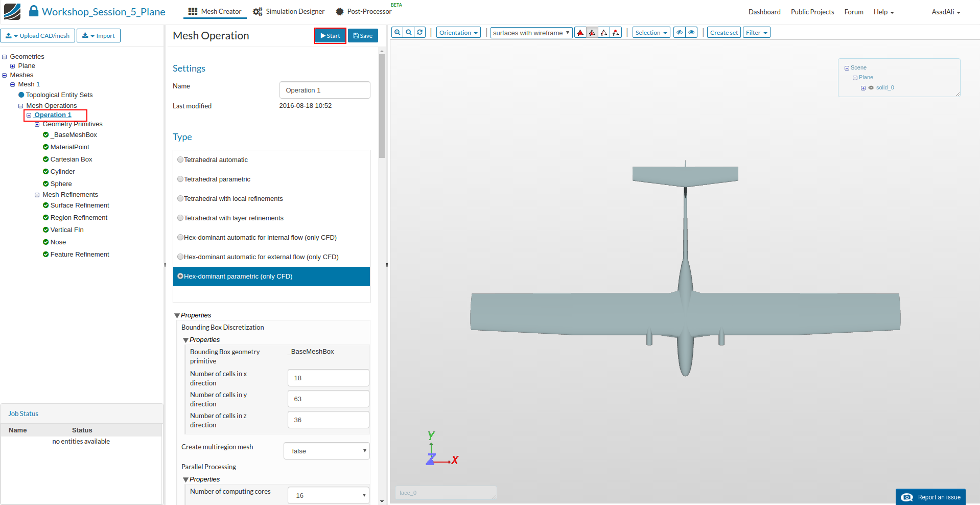980x505 pixels.
Task: Click the Number of cells in y field
Action: 328,399
